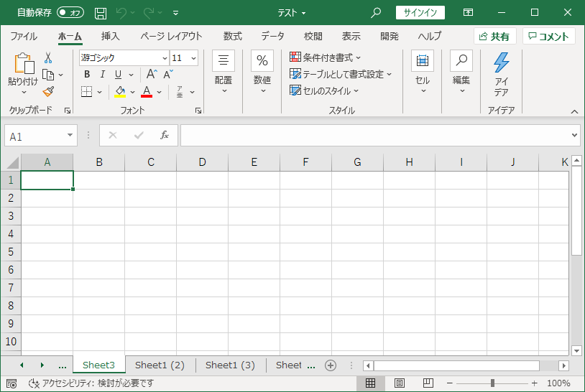Open the 条件付き書式 dropdown
The image size is (585, 392).
pyautogui.click(x=325, y=57)
